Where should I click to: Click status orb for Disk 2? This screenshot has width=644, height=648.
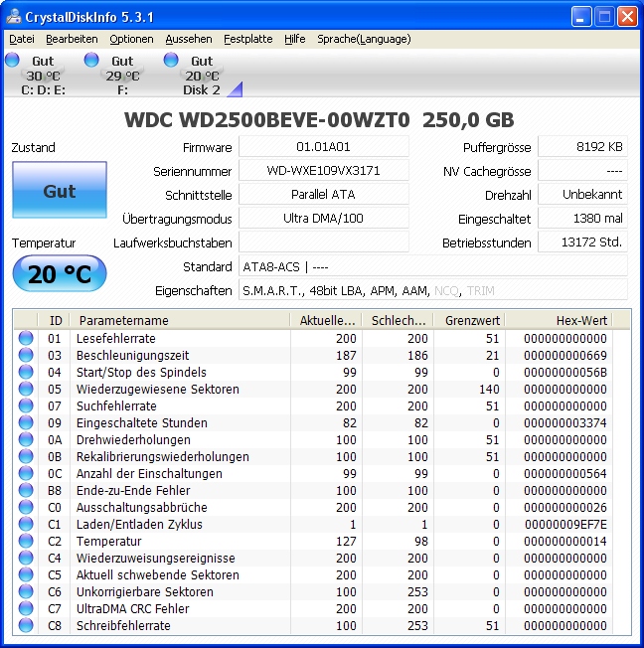click(x=171, y=60)
